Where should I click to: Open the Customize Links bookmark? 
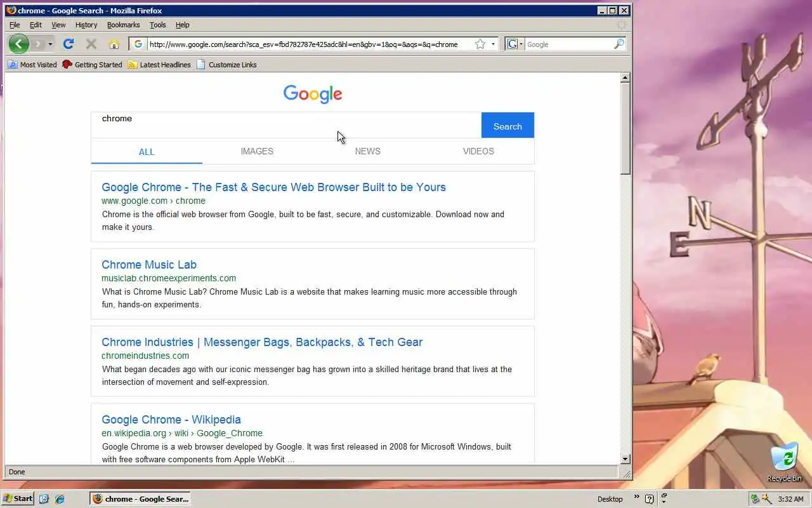coord(226,65)
